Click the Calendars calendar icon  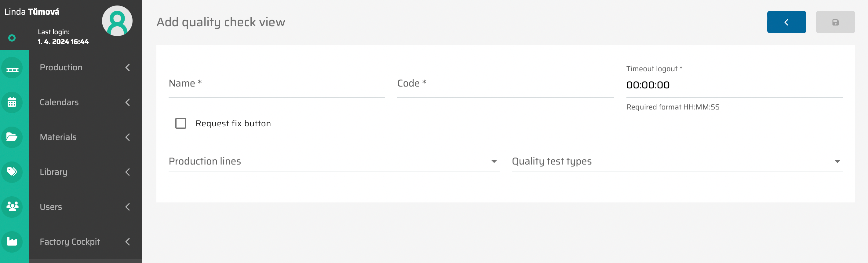12,102
